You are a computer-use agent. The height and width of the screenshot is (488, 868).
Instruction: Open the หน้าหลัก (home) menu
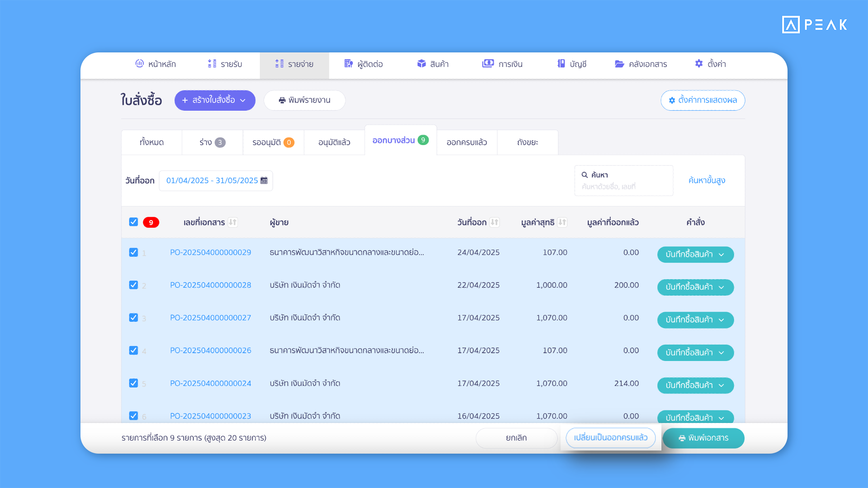[x=156, y=64]
